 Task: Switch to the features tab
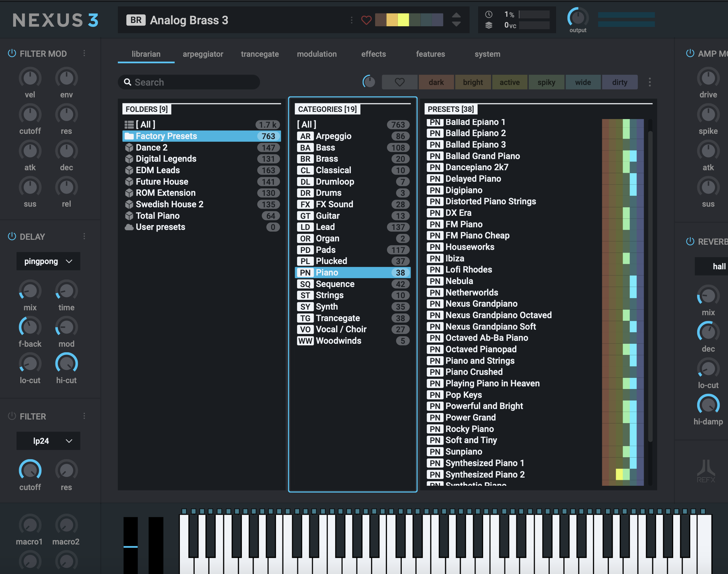(x=430, y=54)
